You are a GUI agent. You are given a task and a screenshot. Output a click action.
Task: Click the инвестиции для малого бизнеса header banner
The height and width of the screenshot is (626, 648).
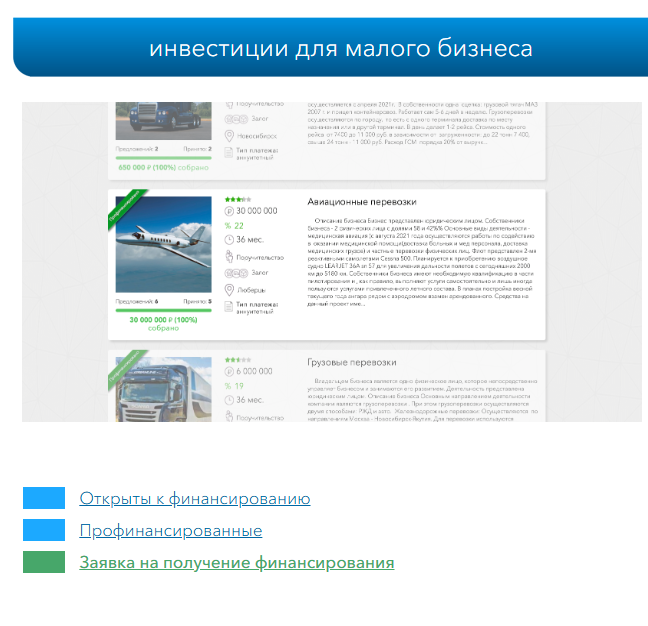coord(331,47)
